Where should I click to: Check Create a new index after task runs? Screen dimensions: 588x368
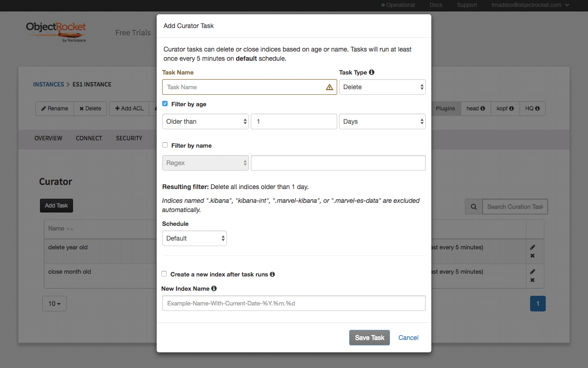[x=164, y=274]
